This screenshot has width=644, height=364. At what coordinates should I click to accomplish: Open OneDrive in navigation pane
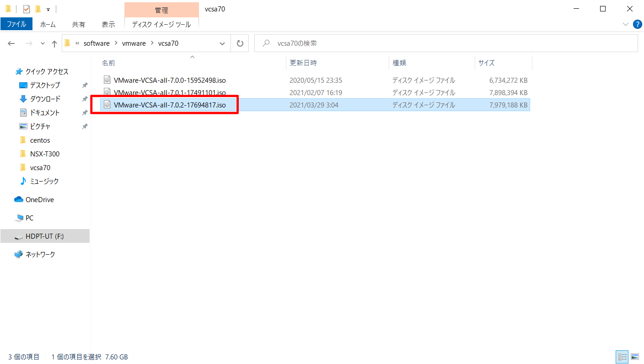coord(39,199)
